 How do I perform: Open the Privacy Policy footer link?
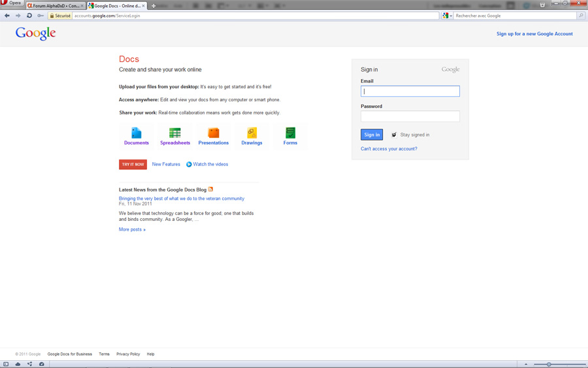click(128, 354)
